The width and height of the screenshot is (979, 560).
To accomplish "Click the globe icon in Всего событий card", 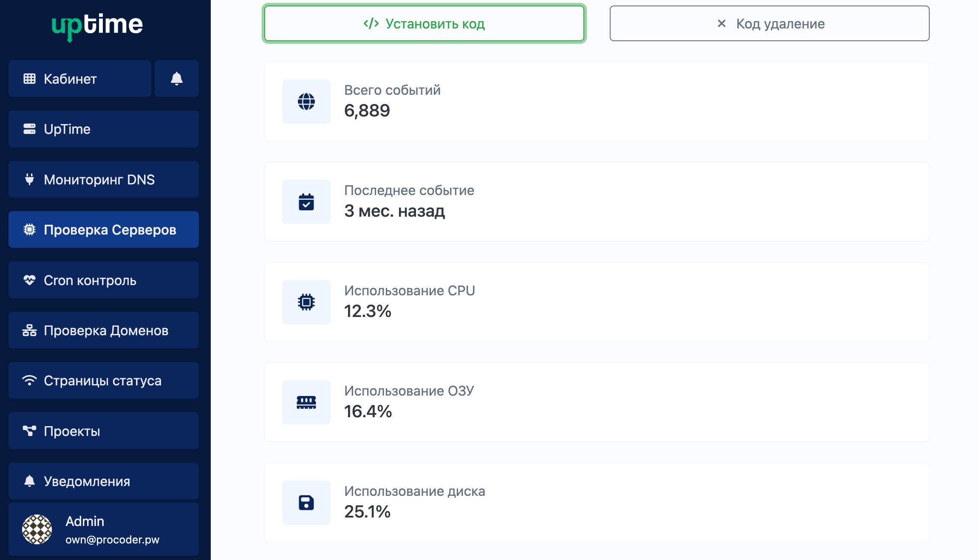I will [306, 102].
